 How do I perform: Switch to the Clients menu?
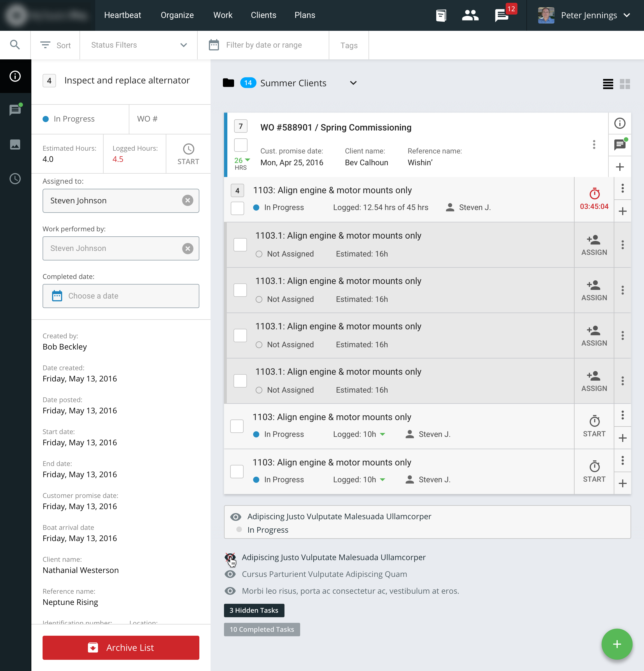pyautogui.click(x=264, y=15)
